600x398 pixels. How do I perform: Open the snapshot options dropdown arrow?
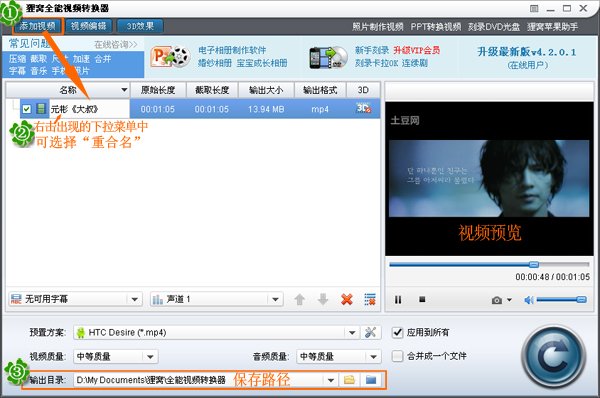tap(509, 300)
